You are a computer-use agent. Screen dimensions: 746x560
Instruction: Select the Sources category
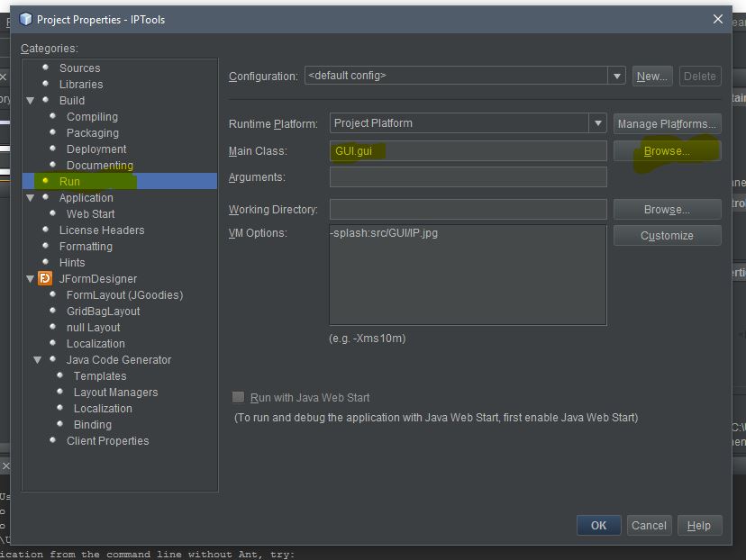(79, 68)
